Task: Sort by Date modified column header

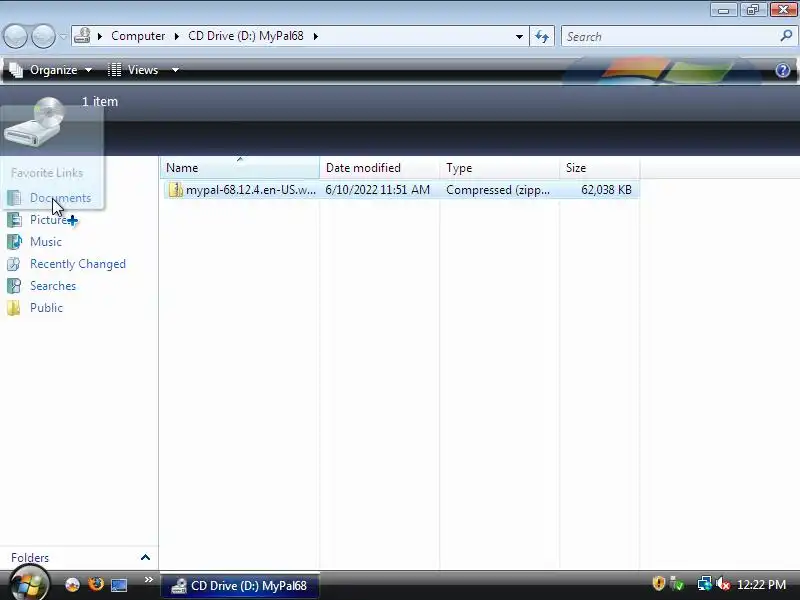Action: (379, 168)
